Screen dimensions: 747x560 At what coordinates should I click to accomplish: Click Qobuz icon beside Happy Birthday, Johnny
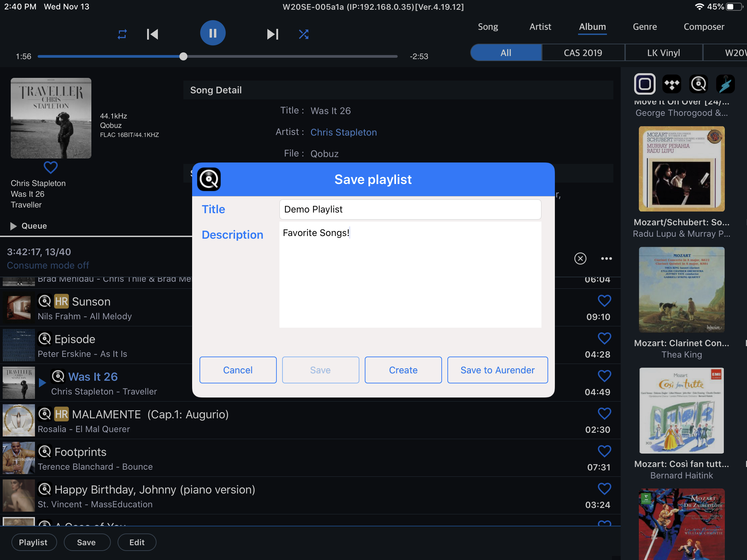tap(45, 489)
